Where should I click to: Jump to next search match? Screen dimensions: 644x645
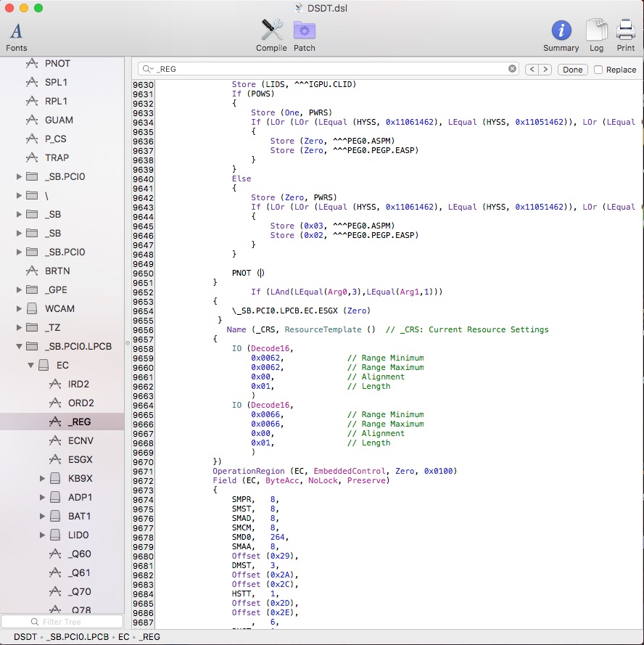[x=545, y=70]
